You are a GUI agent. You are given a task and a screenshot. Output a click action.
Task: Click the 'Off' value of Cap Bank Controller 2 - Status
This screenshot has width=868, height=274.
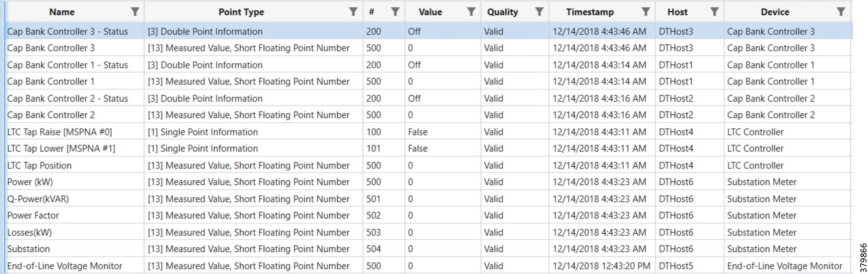pos(414,99)
